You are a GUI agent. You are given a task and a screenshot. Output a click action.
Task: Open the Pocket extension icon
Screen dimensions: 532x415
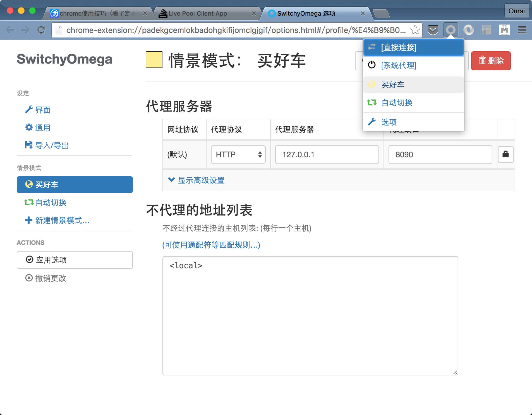coord(433,30)
